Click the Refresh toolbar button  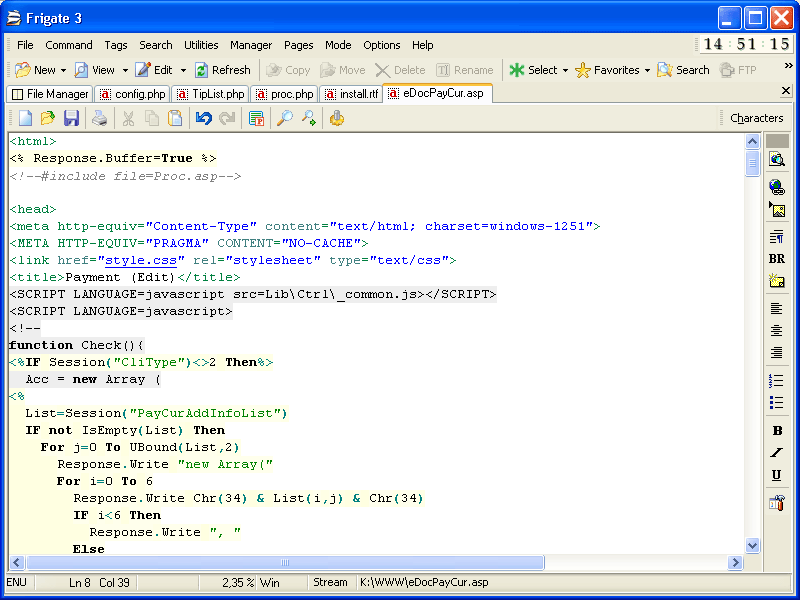tap(223, 70)
